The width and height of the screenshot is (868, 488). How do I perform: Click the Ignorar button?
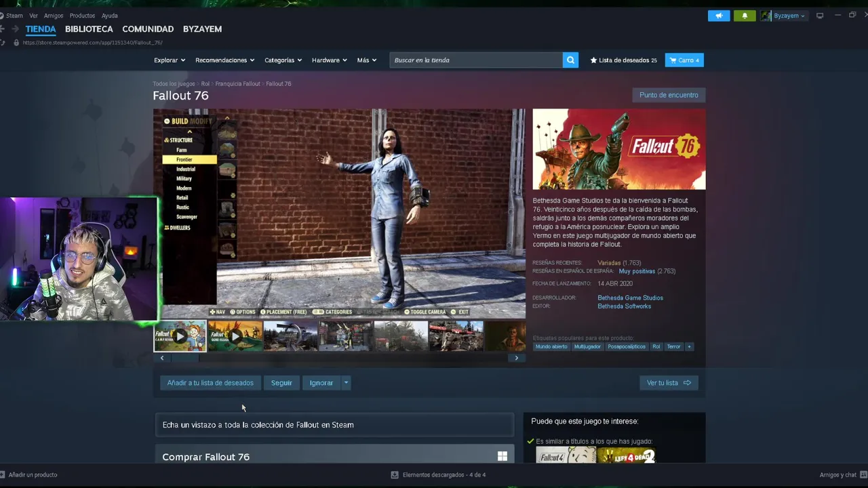[321, 383]
